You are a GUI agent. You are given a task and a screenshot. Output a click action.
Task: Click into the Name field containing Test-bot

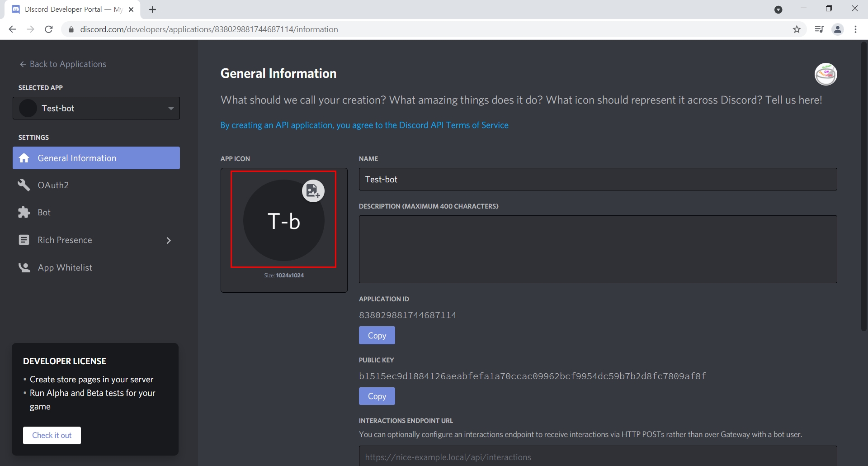[598, 179]
